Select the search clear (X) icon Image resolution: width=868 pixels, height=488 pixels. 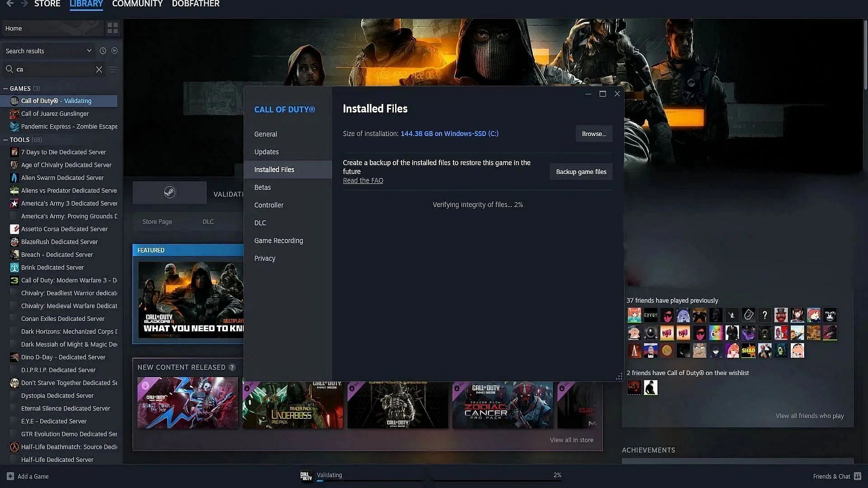(99, 69)
